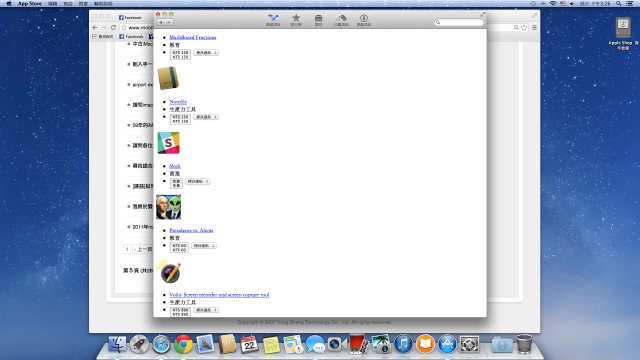Open Chrome hamburger menu in background window

click(x=534, y=27)
